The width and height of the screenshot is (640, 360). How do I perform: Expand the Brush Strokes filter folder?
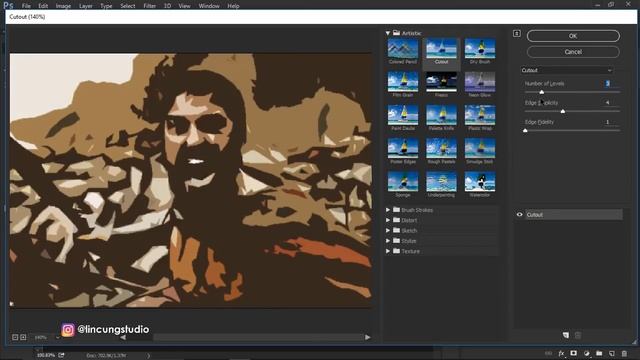click(388, 210)
